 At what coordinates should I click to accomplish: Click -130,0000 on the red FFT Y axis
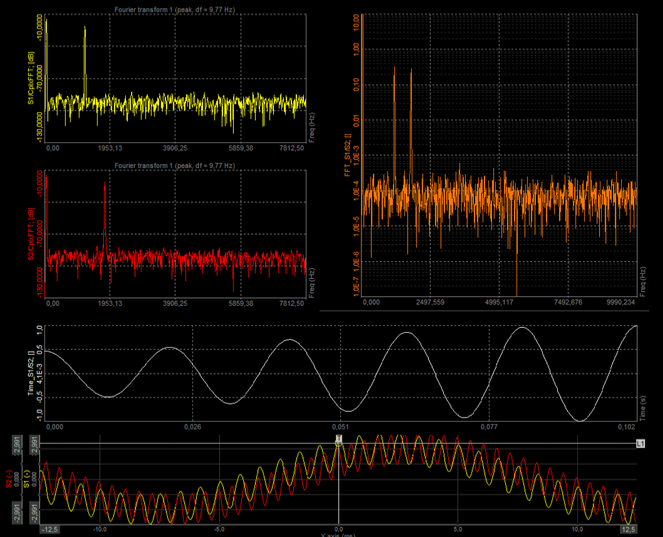(40, 282)
